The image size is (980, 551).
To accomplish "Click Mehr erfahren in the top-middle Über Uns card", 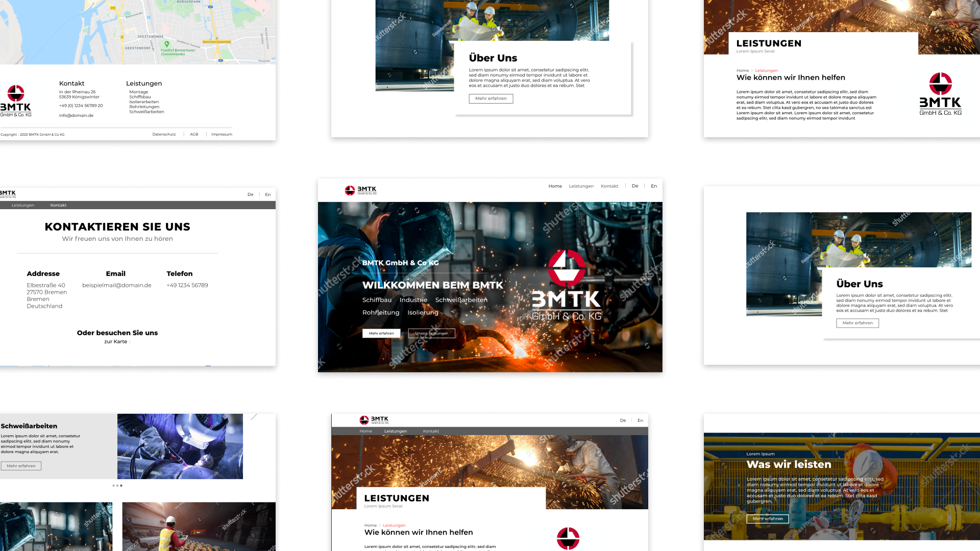I will 491,98.
